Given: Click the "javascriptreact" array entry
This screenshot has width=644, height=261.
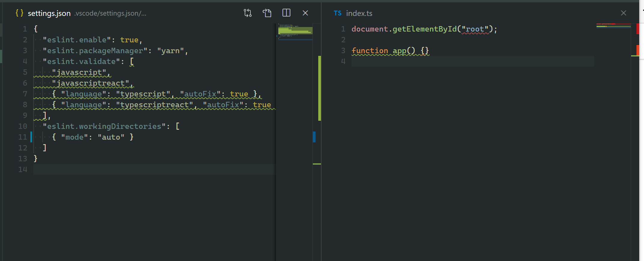Looking at the screenshot, I should [x=91, y=83].
